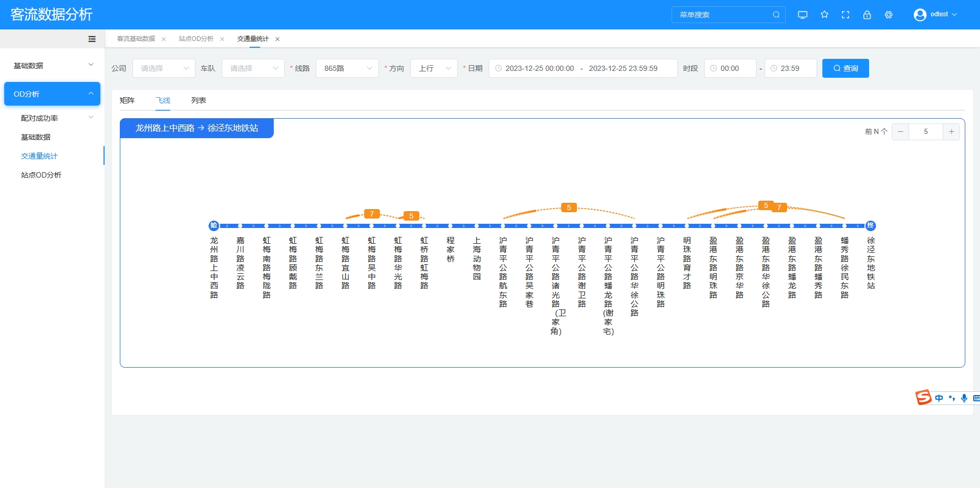Viewport: 980px width, 488px height.
Task: Click the 虹梅南路梅陇路 station label
Action: pyautogui.click(x=266, y=267)
